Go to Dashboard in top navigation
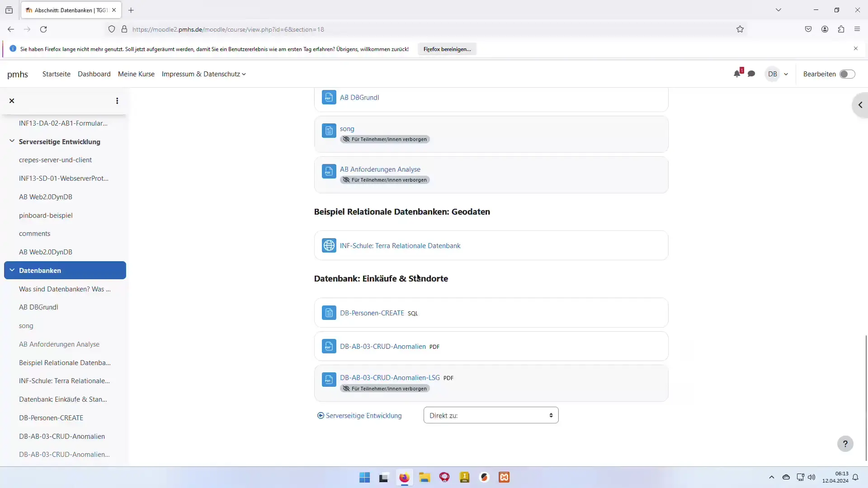This screenshot has width=868, height=488. (94, 74)
